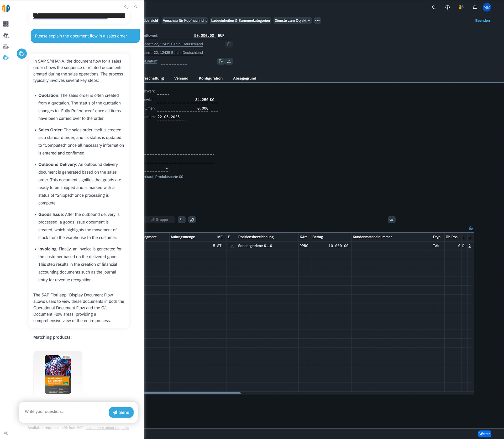
Task: Select the app launcher grid icon in sidebar
Action: coord(6,24)
